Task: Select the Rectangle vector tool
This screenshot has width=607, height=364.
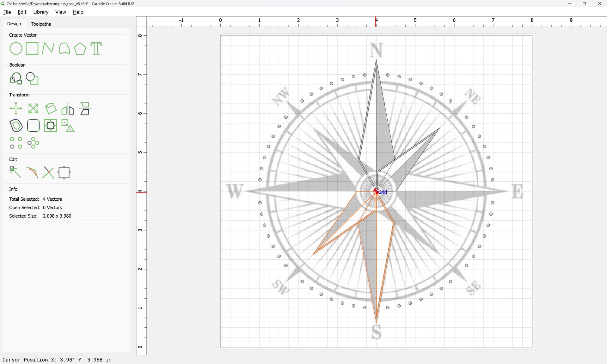Action: click(x=32, y=49)
